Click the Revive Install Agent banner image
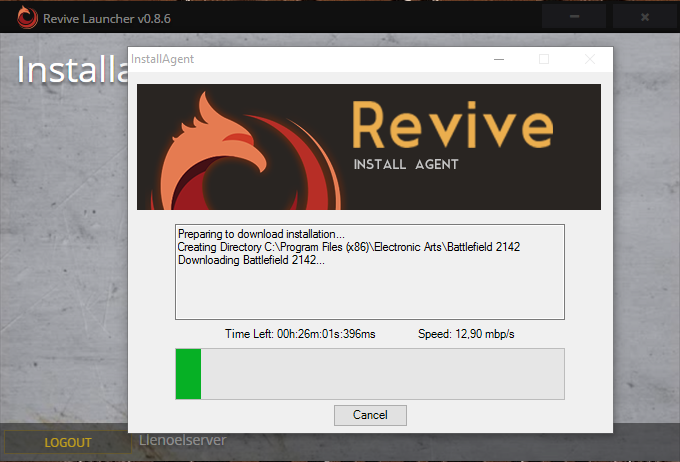This screenshot has height=462, width=680. (x=369, y=147)
